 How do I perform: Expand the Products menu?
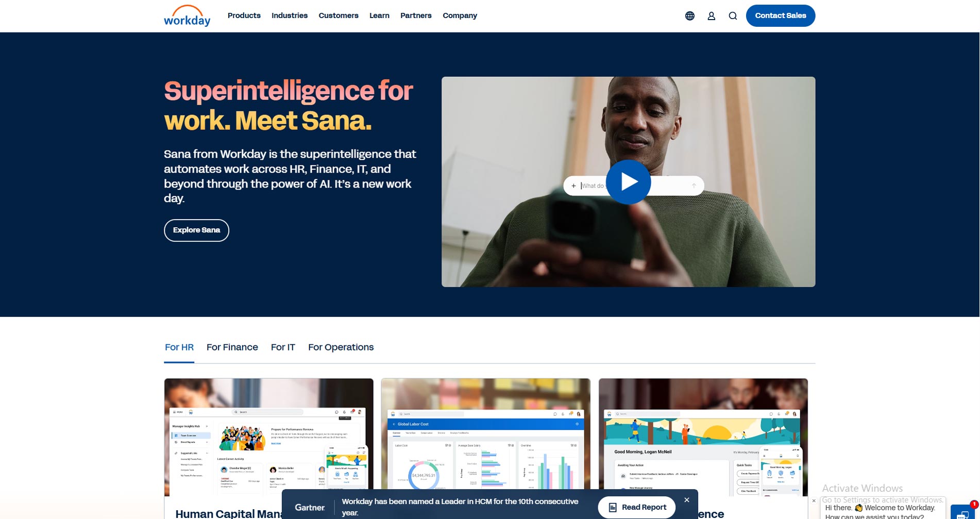[x=244, y=15]
